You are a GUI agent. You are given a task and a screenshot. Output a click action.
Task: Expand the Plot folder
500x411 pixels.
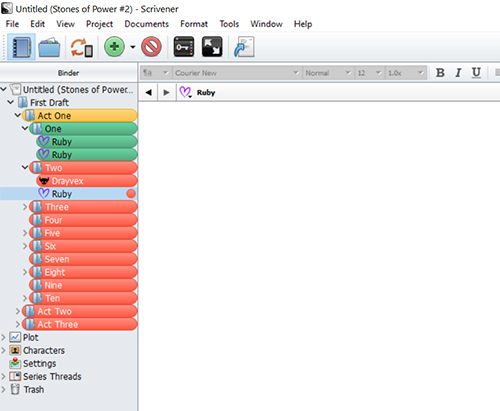coord(3,337)
